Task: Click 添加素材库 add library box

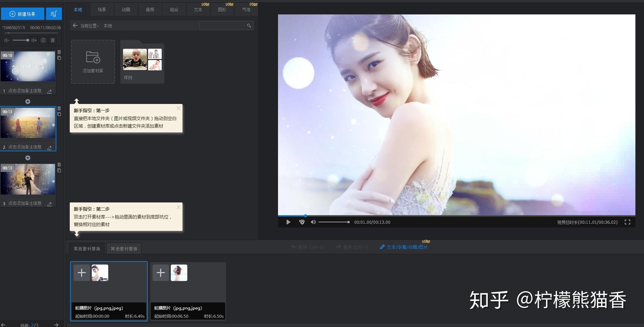Action: pos(93,62)
